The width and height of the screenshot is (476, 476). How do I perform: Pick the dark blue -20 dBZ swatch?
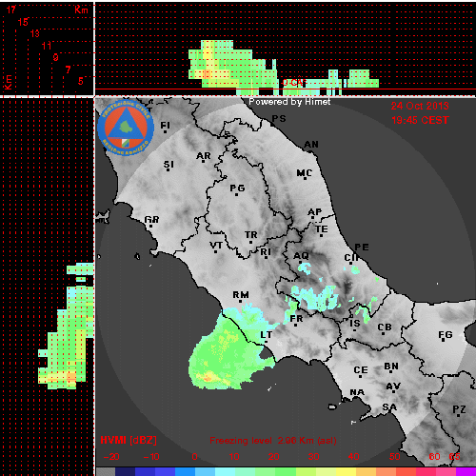coord(125,471)
